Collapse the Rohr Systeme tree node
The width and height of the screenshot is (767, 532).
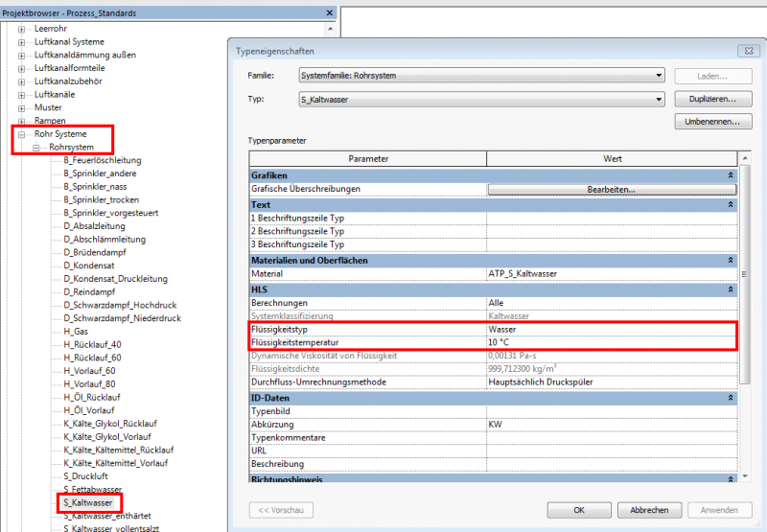point(21,134)
